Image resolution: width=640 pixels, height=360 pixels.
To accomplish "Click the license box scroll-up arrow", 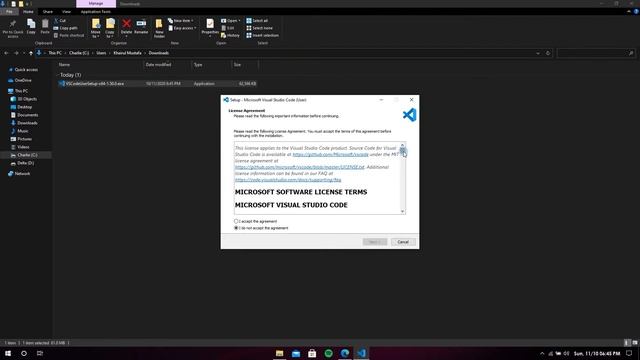I will tap(402, 145).
